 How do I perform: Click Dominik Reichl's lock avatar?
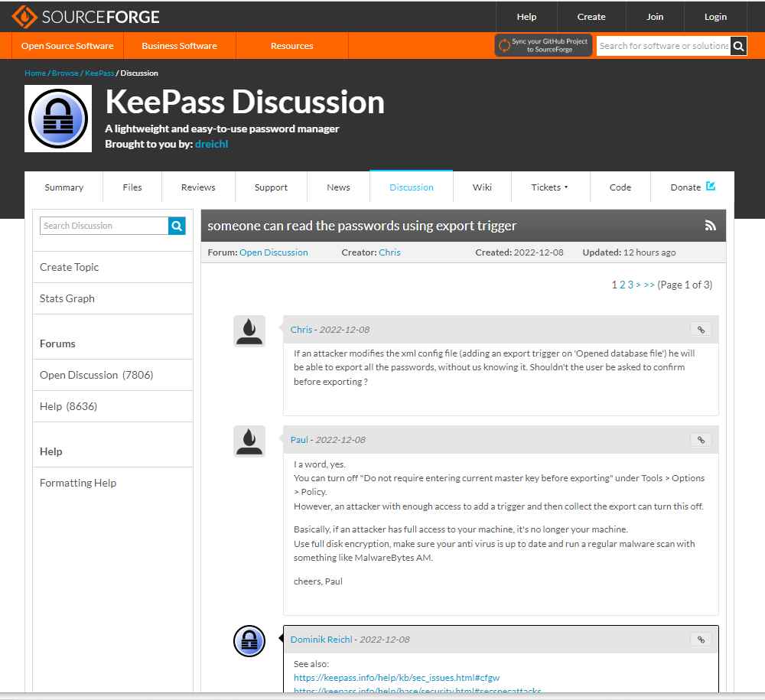(x=249, y=641)
